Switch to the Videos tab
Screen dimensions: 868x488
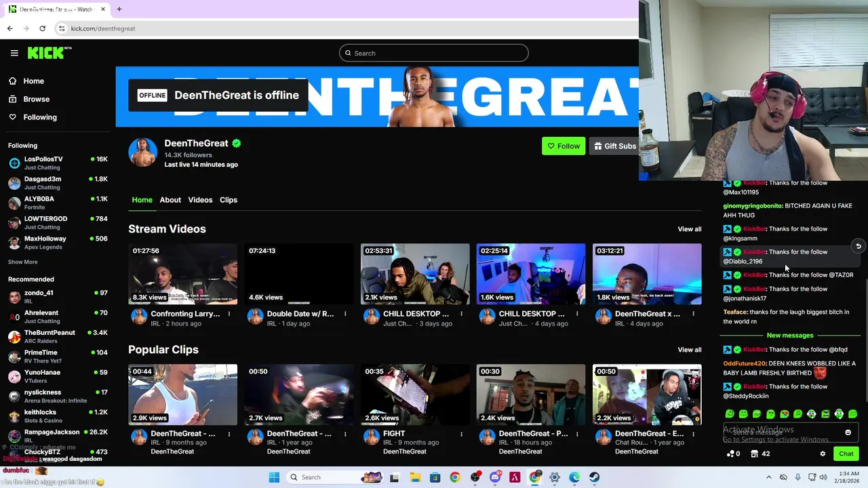200,200
